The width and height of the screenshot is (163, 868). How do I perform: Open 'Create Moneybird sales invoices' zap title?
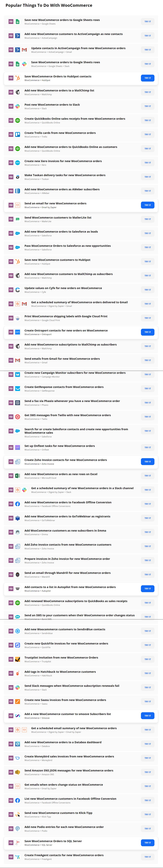coord(69,756)
